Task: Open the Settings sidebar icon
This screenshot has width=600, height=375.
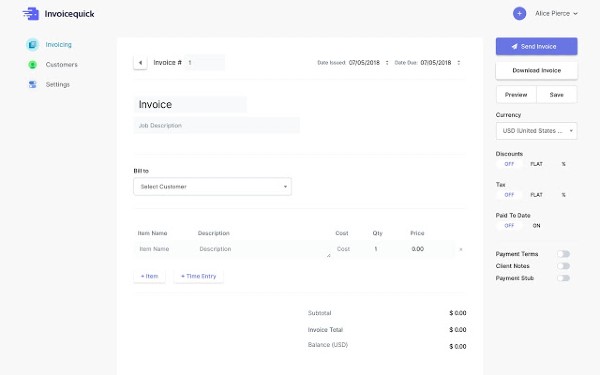Action: (33, 85)
